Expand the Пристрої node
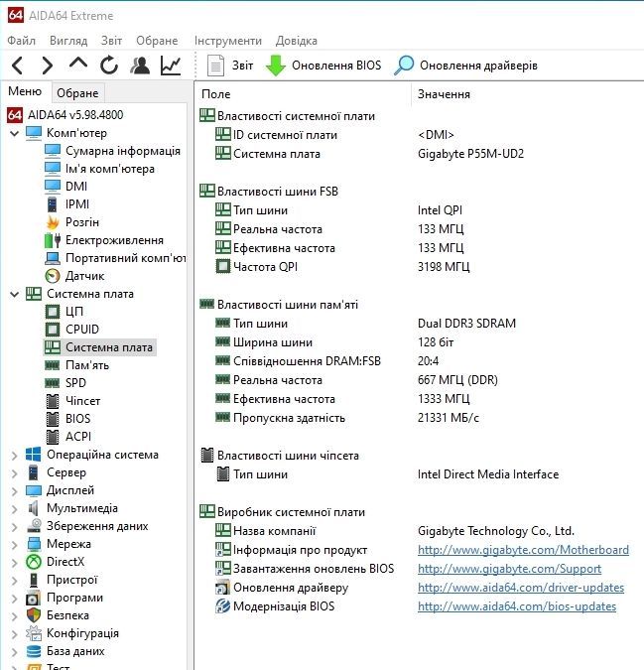The height and width of the screenshot is (670, 644). click(15, 581)
